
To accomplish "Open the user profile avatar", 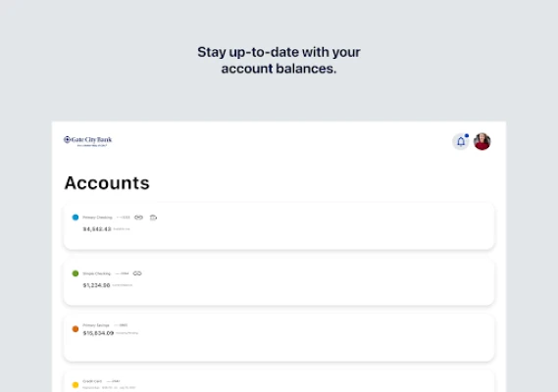I will 482,141.
